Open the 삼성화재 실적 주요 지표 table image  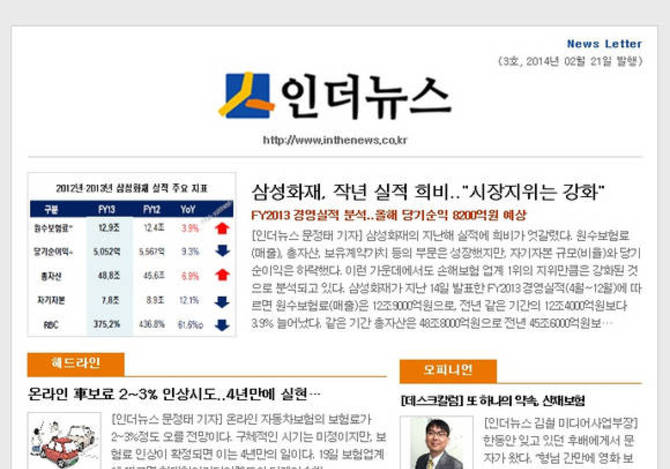132,255
